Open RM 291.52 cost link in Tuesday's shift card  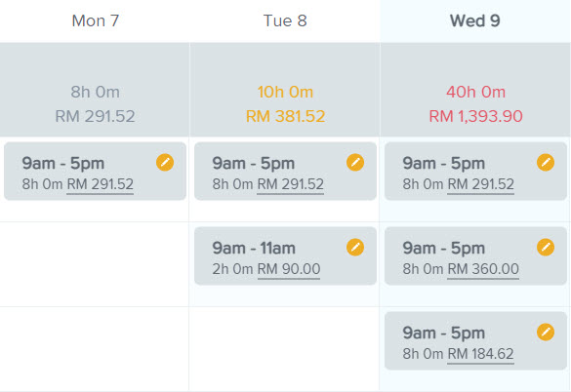point(291,184)
